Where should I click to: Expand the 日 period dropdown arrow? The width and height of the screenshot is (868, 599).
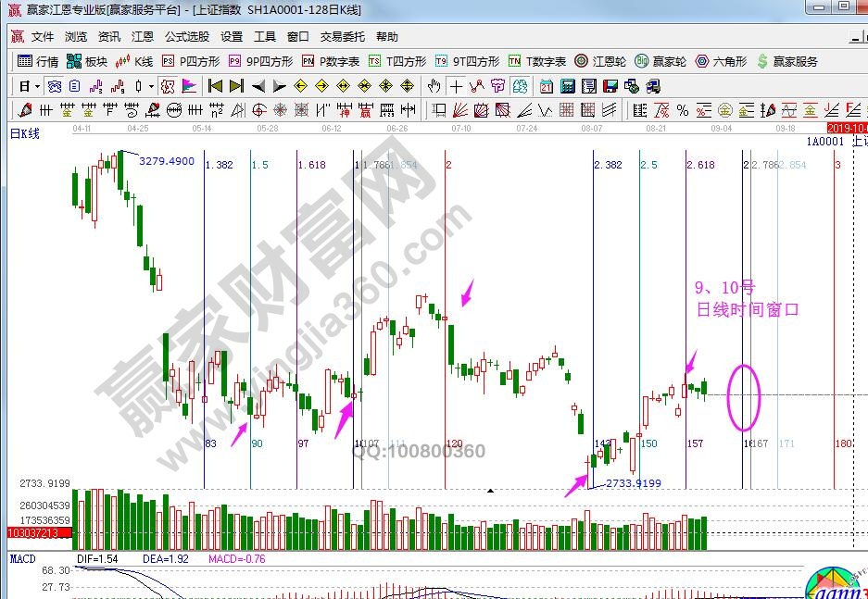37,86
